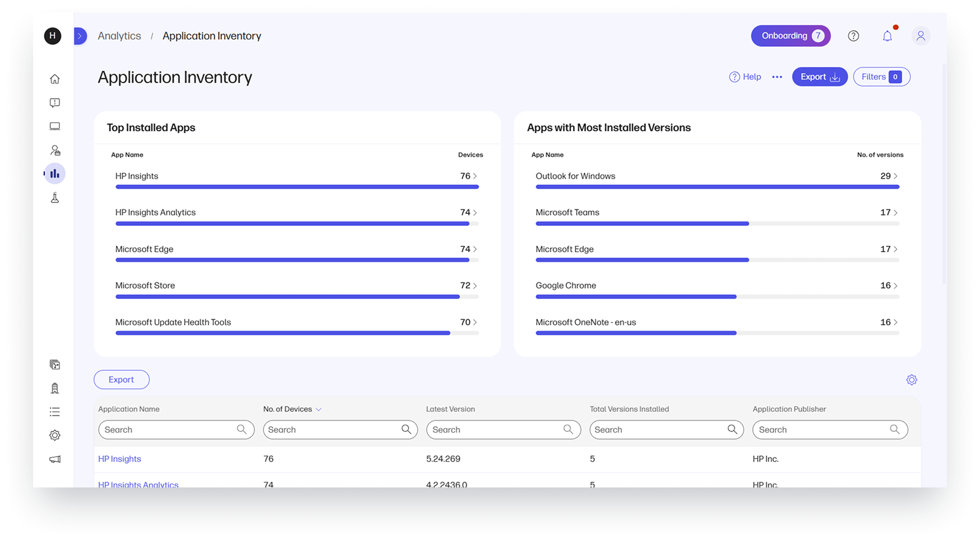The height and width of the screenshot is (541, 980).
Task: Open the more options ellipsis menu
Action: coord(777,77)
